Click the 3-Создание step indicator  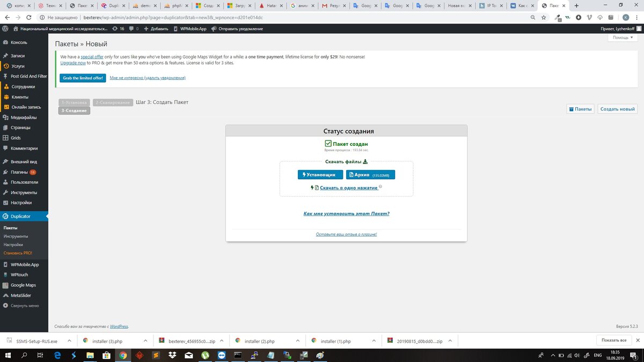click(74, 110)
